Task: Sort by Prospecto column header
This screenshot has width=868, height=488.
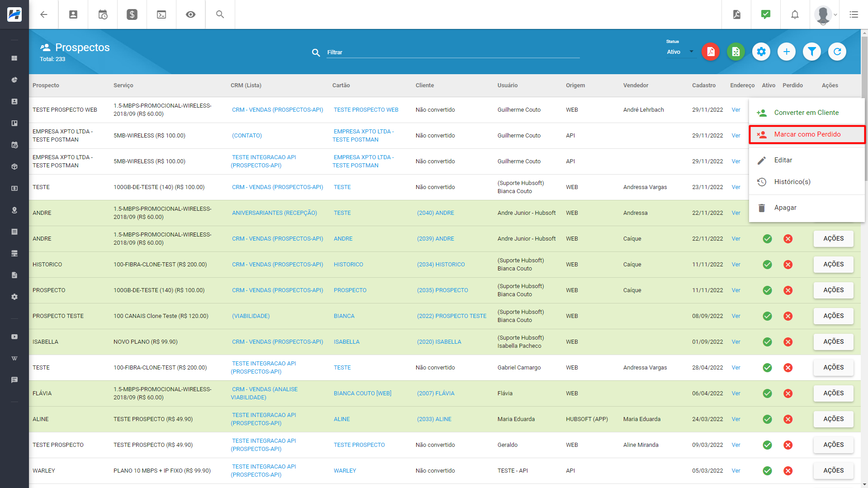Action: point(46,85)
